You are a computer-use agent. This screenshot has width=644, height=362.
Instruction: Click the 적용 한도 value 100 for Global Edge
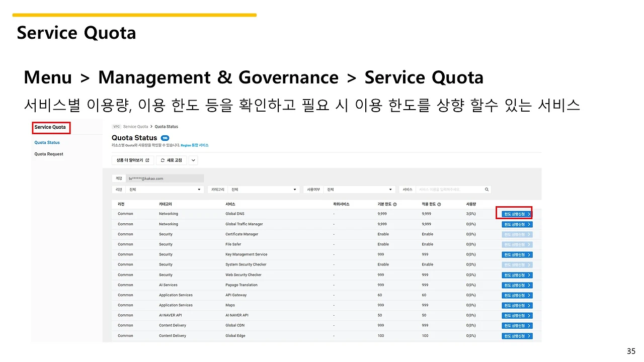[425, 336]
